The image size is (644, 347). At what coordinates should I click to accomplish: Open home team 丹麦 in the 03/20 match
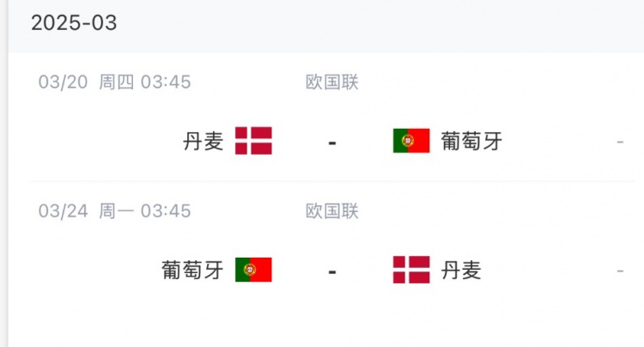pyautogui.click(x=203, y=141)
